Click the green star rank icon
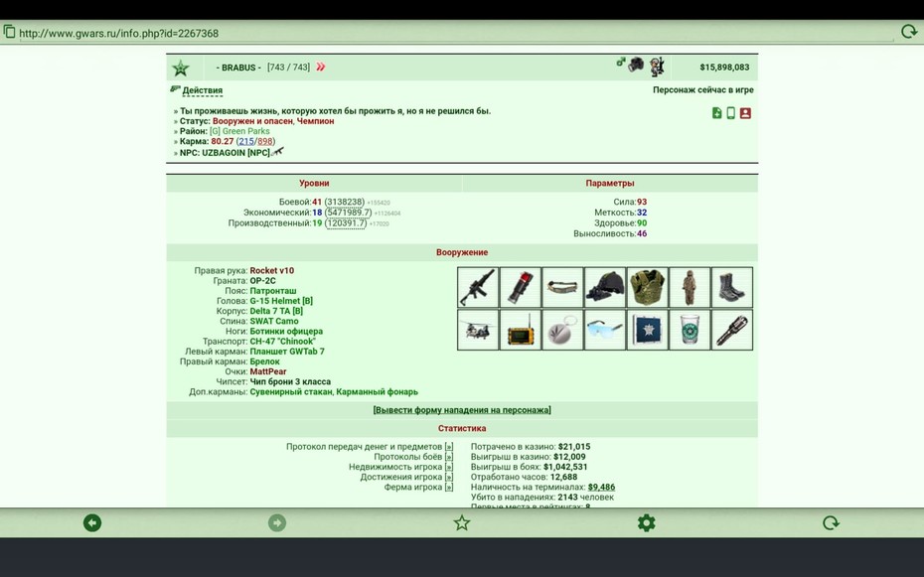 [x=181, y=69]
